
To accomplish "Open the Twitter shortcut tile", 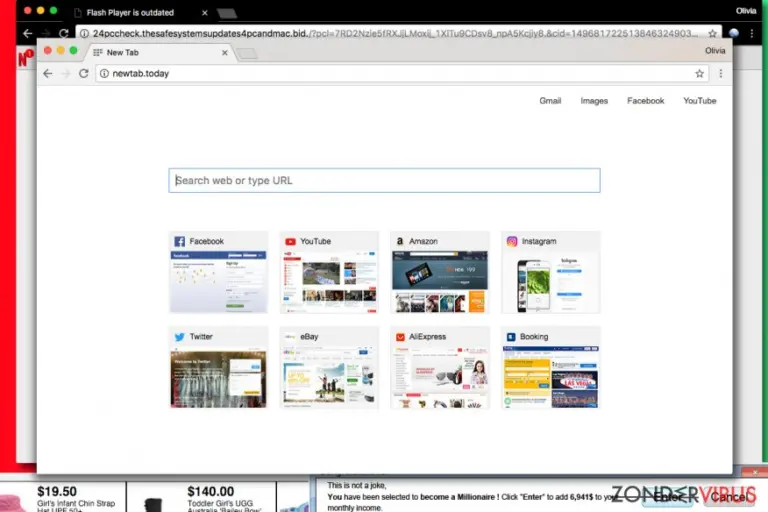I will click(x=218, y=367).
